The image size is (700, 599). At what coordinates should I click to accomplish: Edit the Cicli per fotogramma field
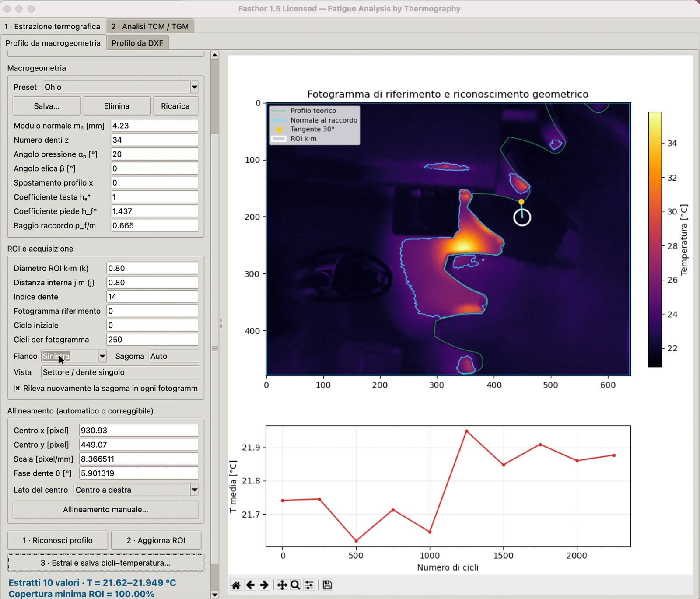152,340
